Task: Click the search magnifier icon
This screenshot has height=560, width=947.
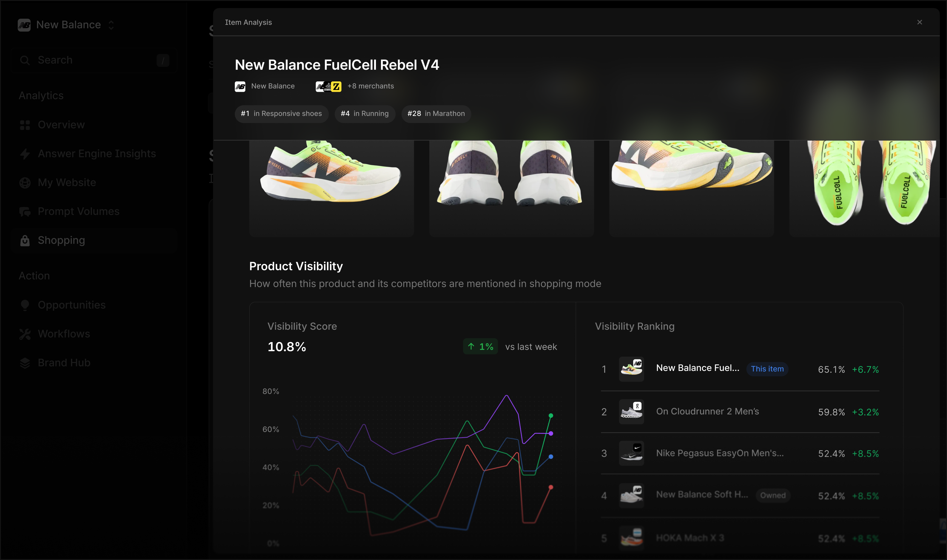Action: coord(25,60)
